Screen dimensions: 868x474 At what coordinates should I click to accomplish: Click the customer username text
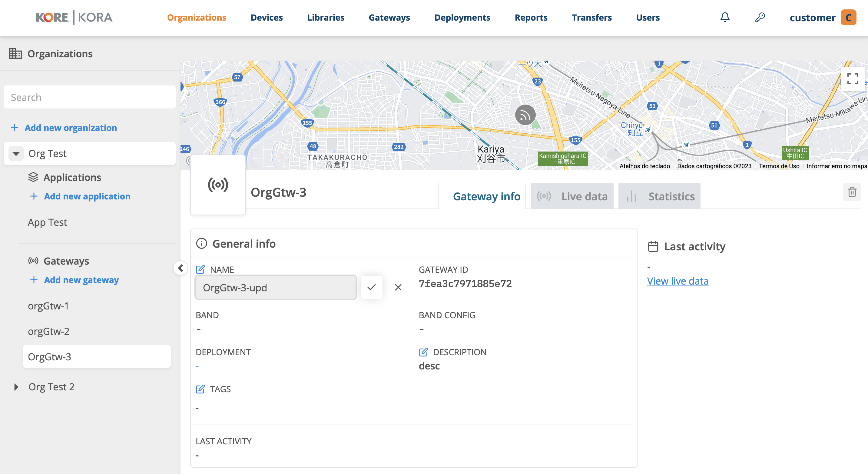(812, 18)
